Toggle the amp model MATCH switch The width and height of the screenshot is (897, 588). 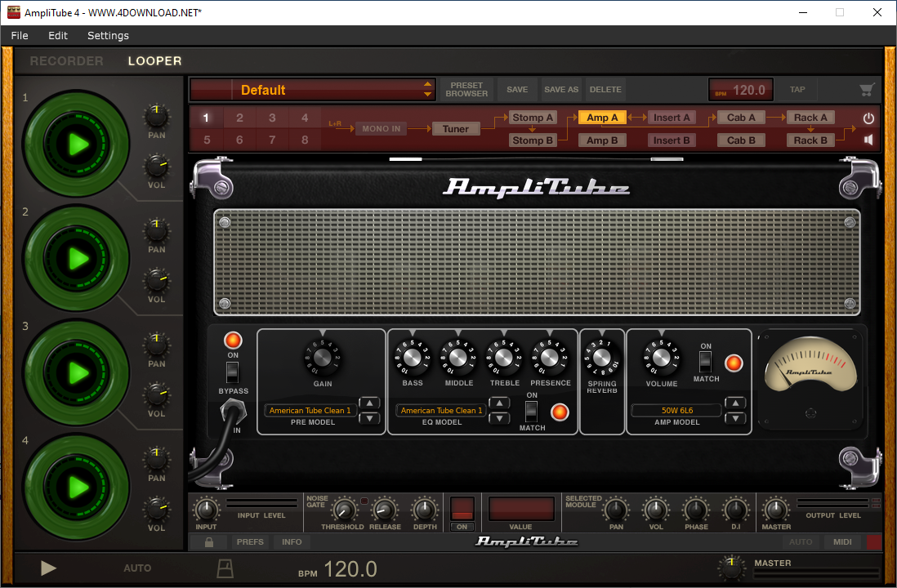click(x=705, y=362)
